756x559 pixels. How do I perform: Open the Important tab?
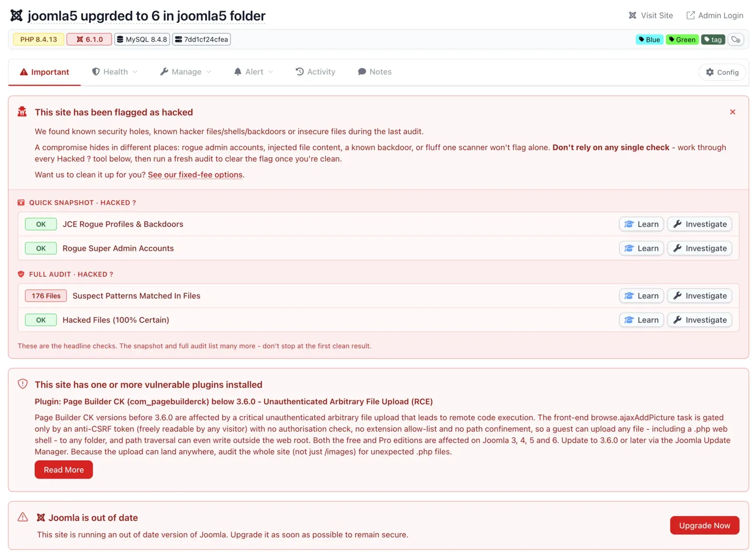tap(44, 72)
